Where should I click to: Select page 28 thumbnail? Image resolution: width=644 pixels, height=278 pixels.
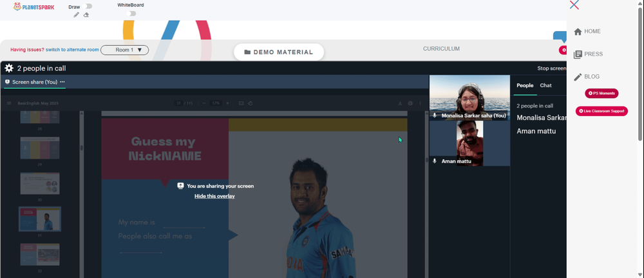tap(40, 117)
